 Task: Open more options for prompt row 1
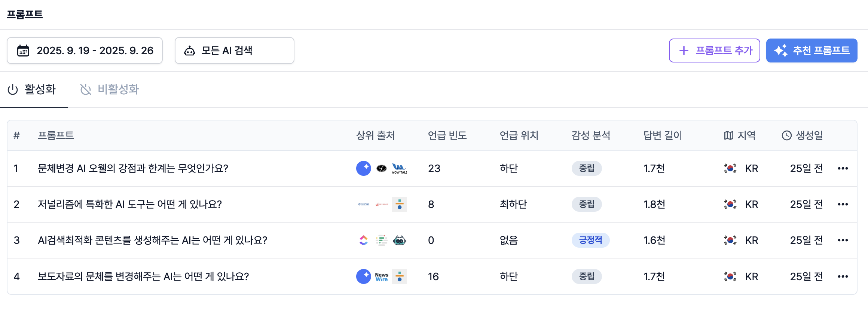tap(843, 168)
